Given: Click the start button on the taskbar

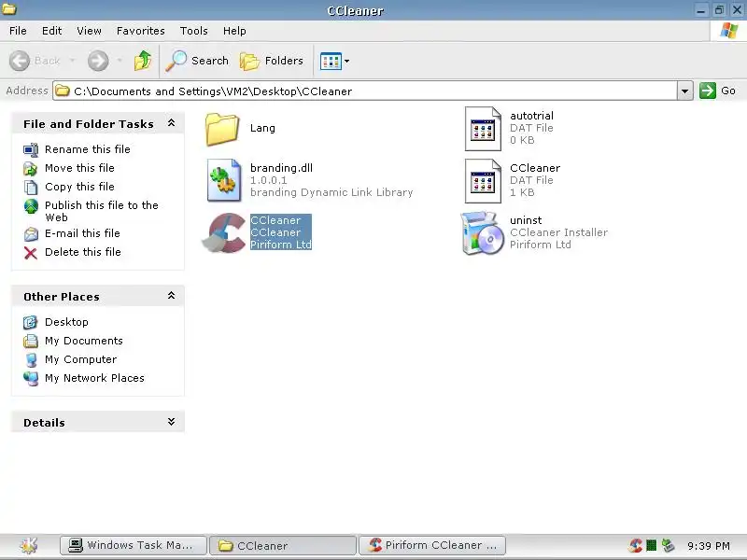Looking at the screenshot, I should point(29,545).
